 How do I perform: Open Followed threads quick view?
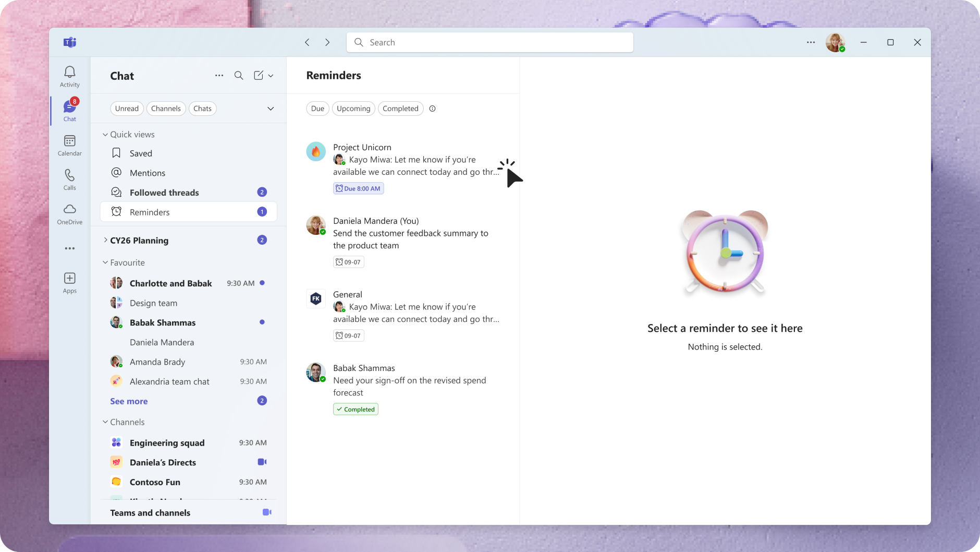tap(188, 193)
